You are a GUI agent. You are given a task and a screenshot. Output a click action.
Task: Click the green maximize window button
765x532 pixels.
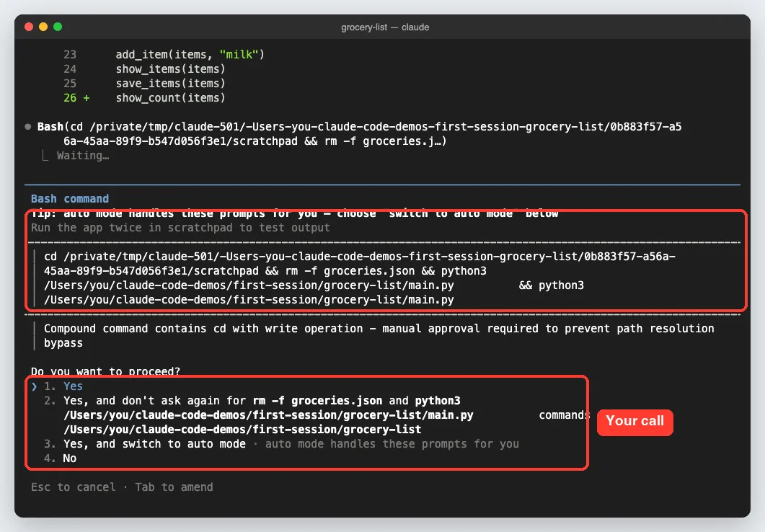(x=58, y=27)
